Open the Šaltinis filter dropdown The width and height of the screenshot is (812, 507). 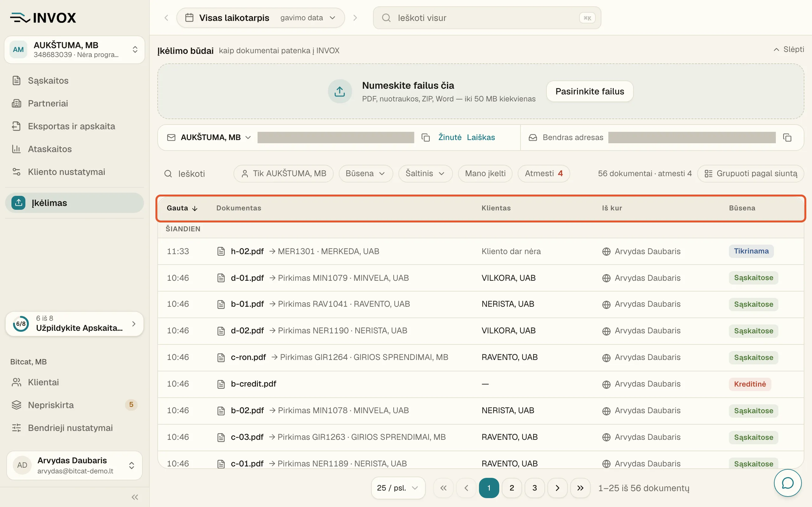425,174
